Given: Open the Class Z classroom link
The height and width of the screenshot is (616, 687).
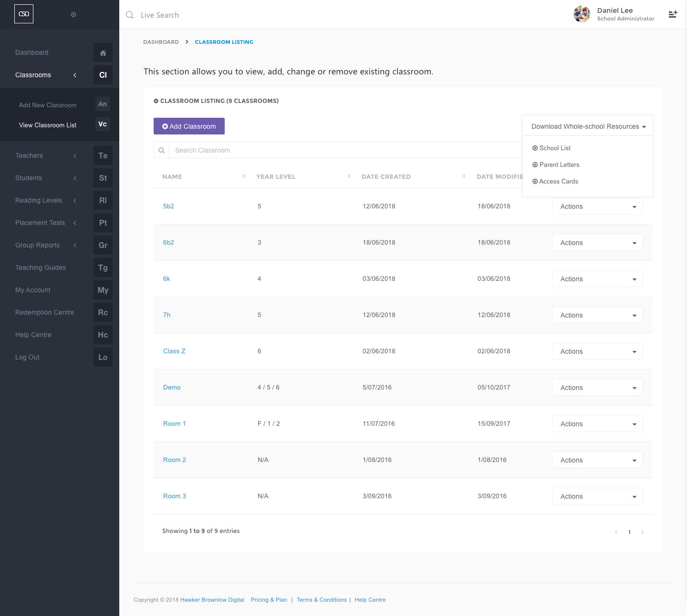Looking at the screenshot, I should tap(174, 351).
